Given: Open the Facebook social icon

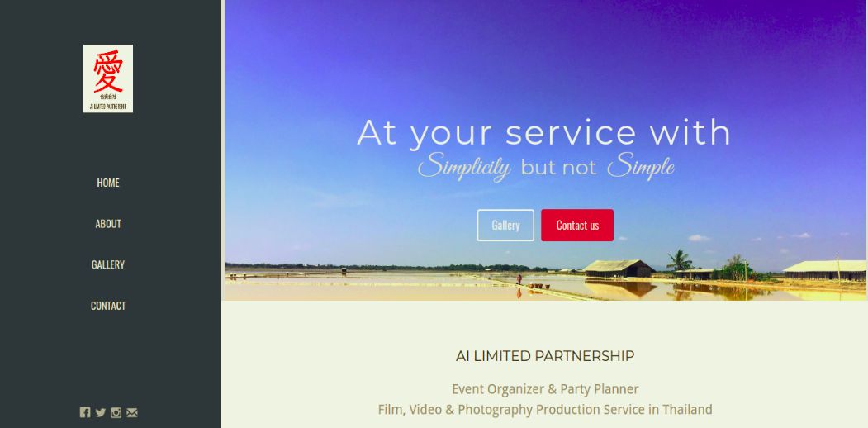Looking at the screenshot, I should click(x=85, y=412).
